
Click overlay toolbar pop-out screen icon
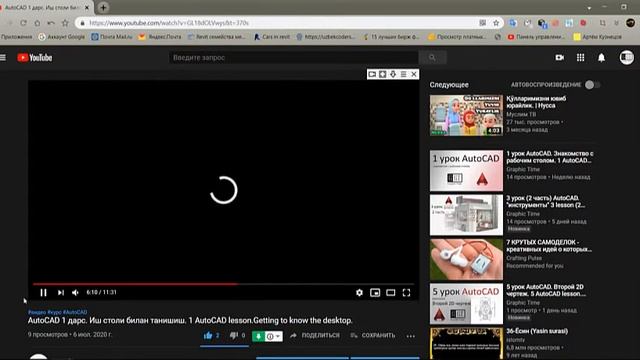(372, 74)
